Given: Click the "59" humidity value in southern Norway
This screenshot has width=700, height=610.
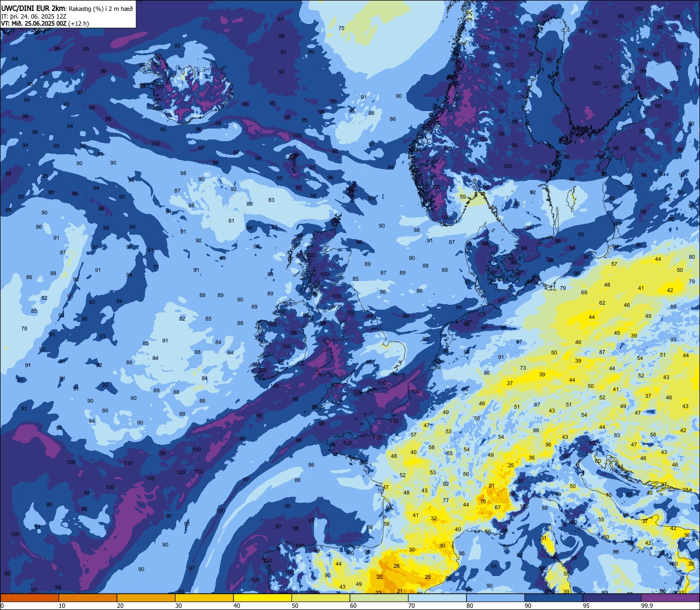Looking at the screenshot, I should pos(463,197).
